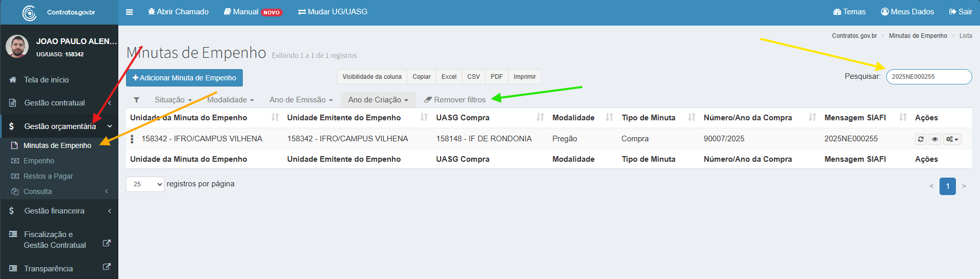Click Adicionar Minuta de Empenho button
This screenshot has width=980, height=279.
(x=184, y=78)
